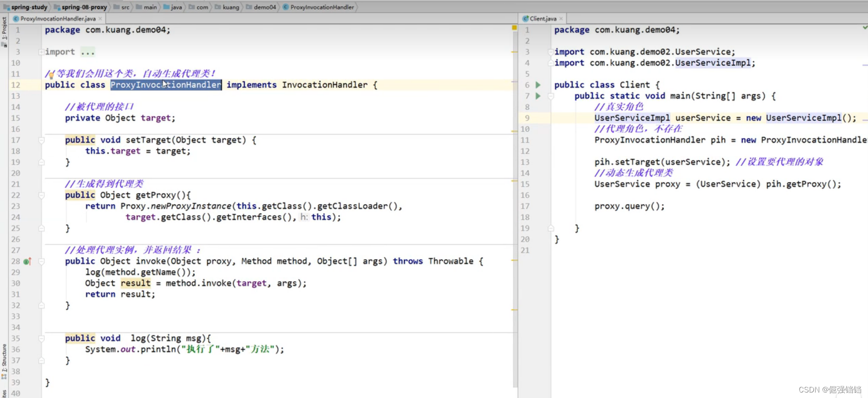Click 'return result;' on line 31
Screen dimensions: 868x398
click(x=120, y=294)
